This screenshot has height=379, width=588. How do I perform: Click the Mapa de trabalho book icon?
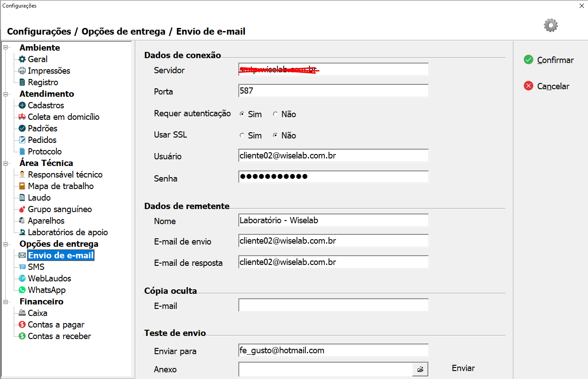click(x=22, y=186)
